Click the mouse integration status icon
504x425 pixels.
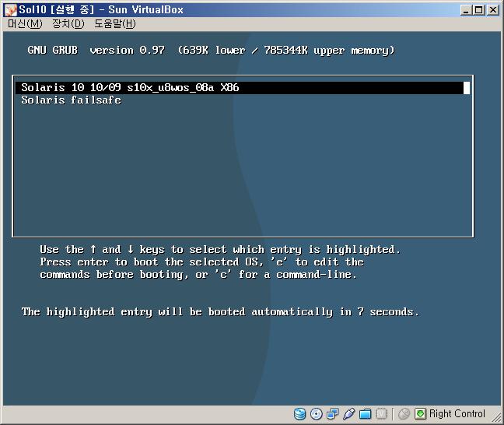[x=404, y=414]
